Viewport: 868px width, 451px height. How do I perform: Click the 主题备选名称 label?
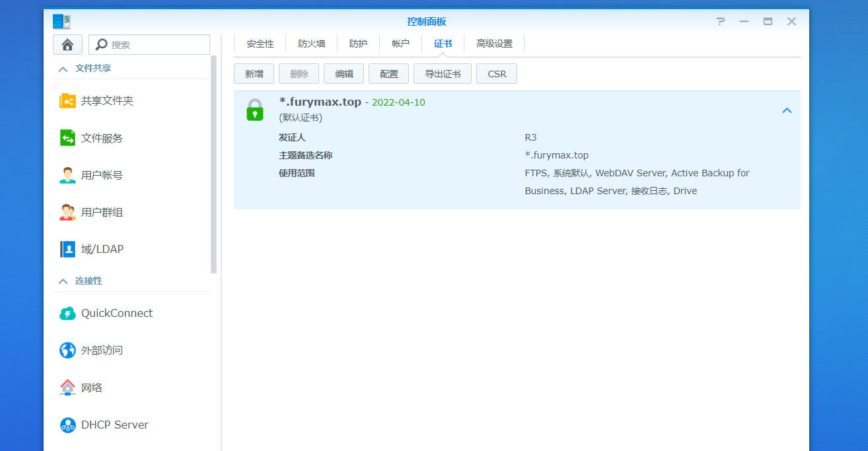[x=306, y=155]
